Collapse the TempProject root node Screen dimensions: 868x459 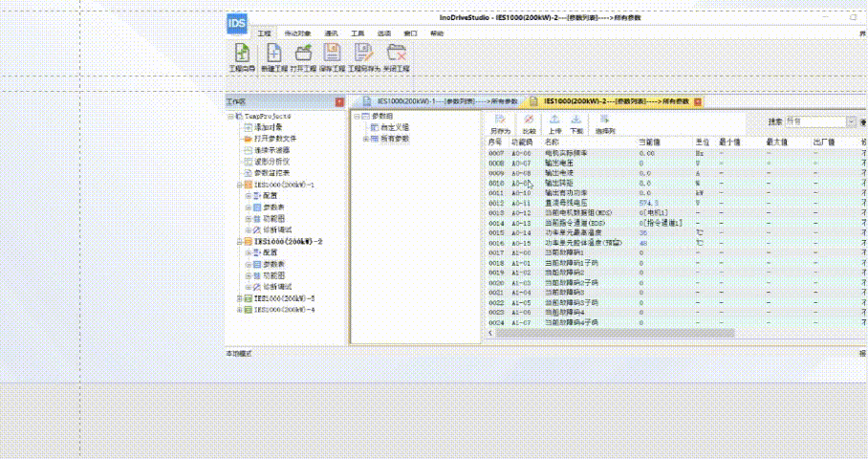click(230, 117)
